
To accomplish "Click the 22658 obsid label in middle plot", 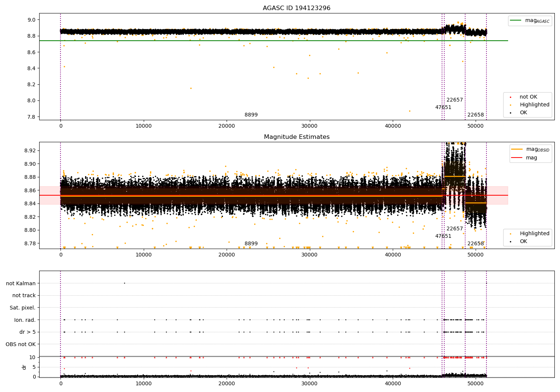I will coord(476,244).
